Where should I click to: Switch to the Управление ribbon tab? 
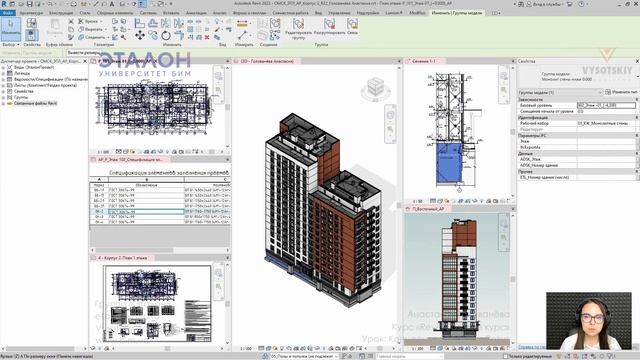(x=339, y=13)
